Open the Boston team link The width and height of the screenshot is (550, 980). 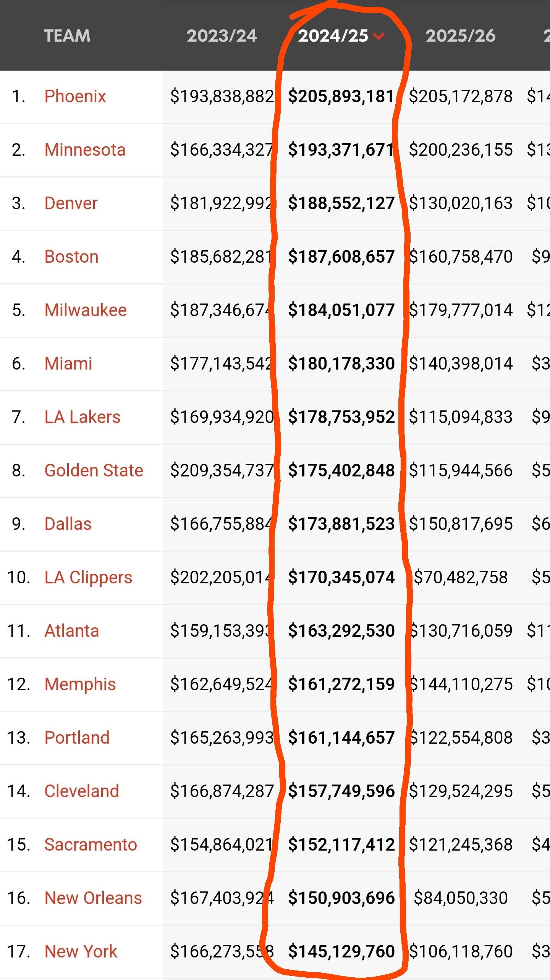pyautogui.click(x=71, y=257)
